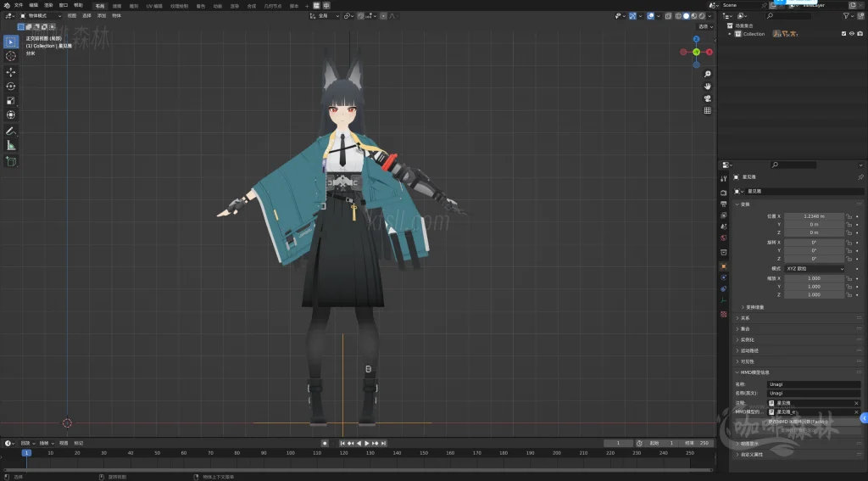The width and height of the screenshot is (868, 481).
Task: Click the Blender logo menu icon
Action: [7, 6]
